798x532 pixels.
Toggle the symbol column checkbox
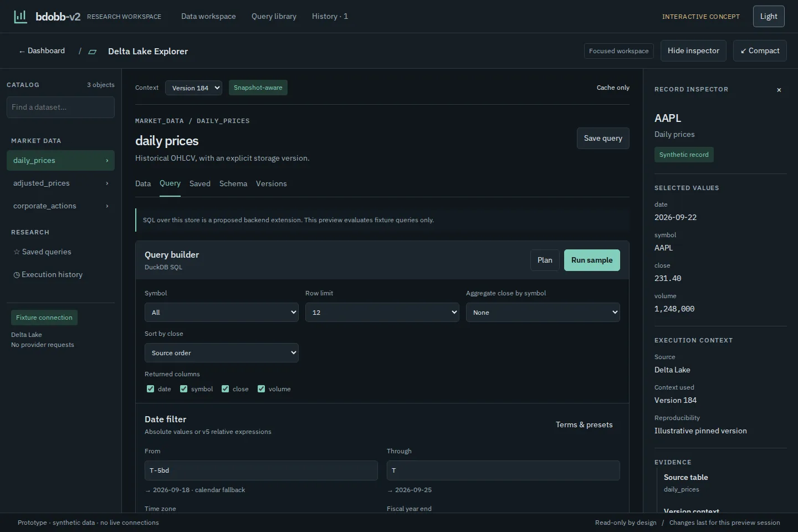pyautogui.click(x=183, y=389)
